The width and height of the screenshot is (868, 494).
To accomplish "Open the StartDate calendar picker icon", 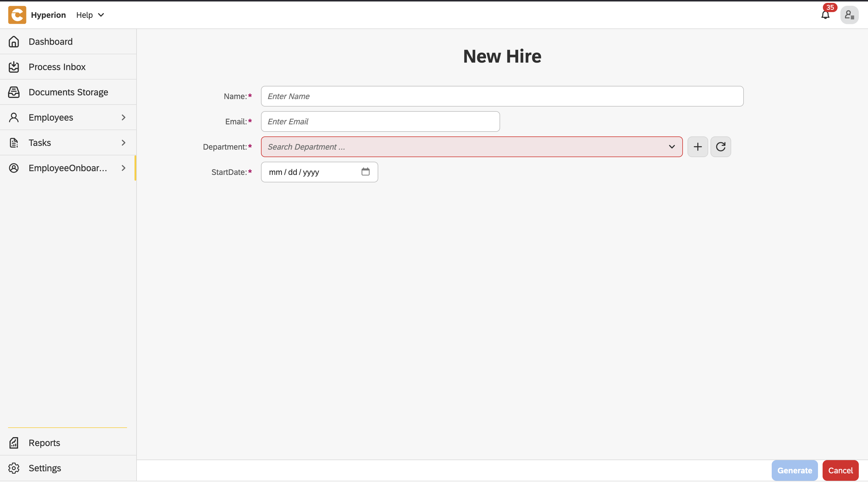I will coord(365,172).
